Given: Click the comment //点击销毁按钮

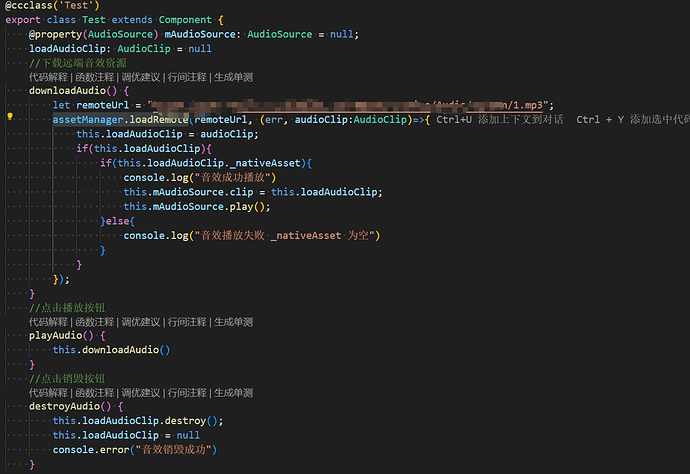Looking at the screenshot, I should 67,378.
